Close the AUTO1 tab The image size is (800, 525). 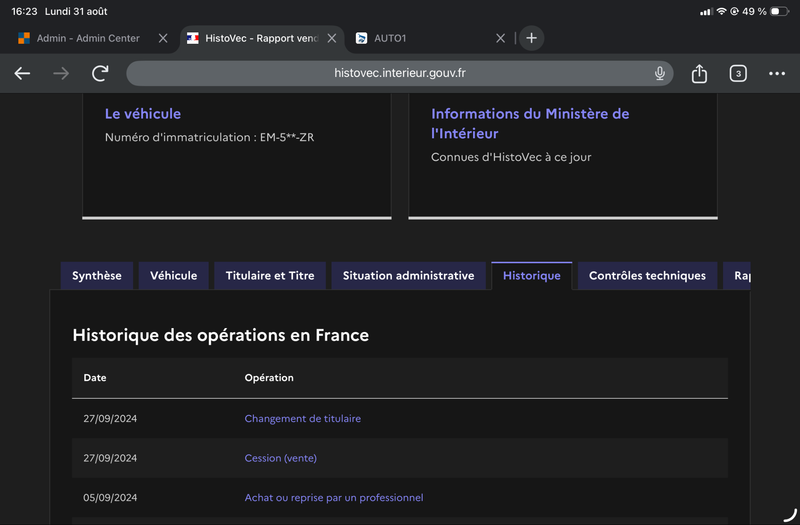(x=501, y=38)
